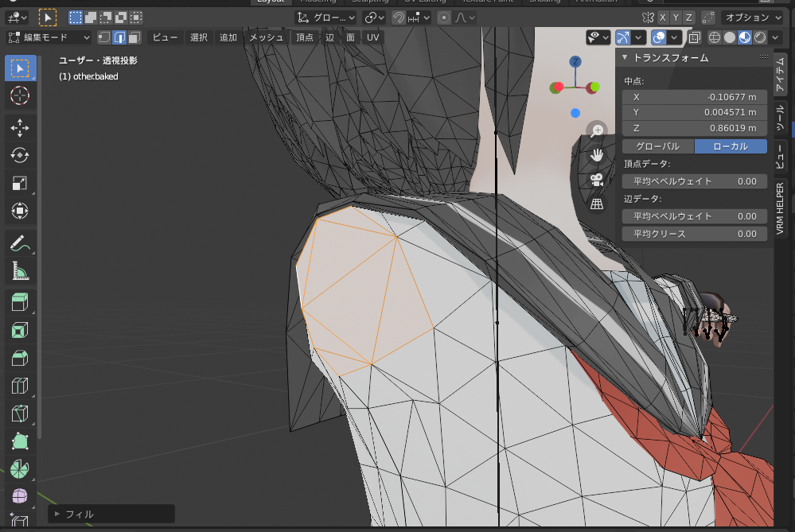
Task: Open the メッシュ menu
Action: 266,37
